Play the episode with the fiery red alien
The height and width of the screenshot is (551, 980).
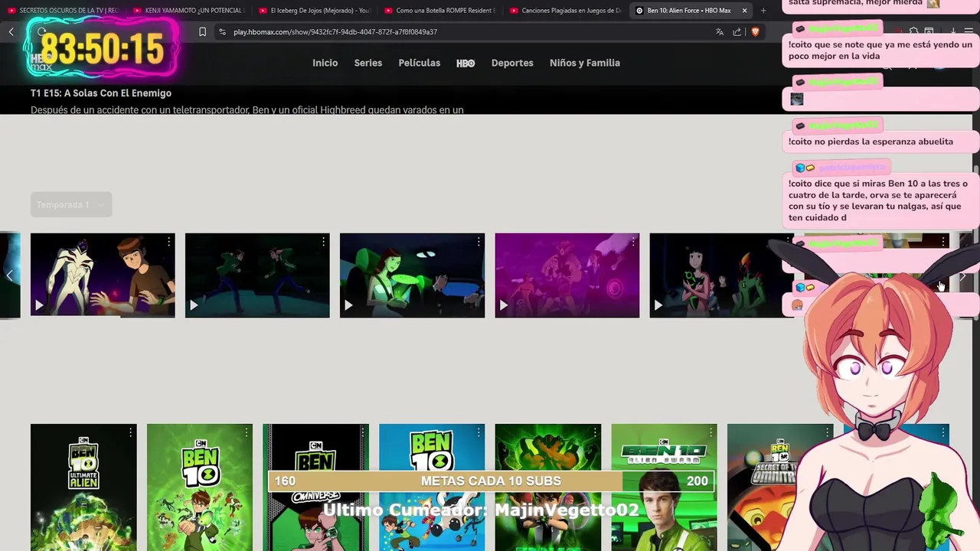(658, 305)
